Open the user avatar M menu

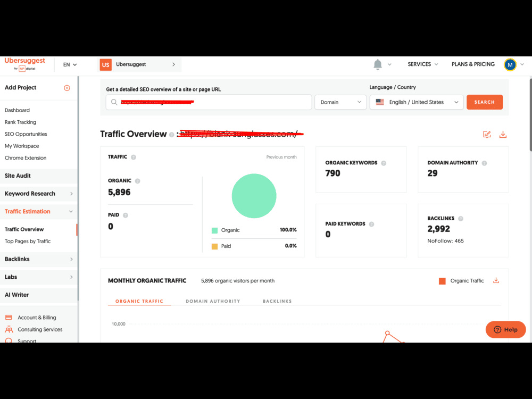[x=510, y=64]
